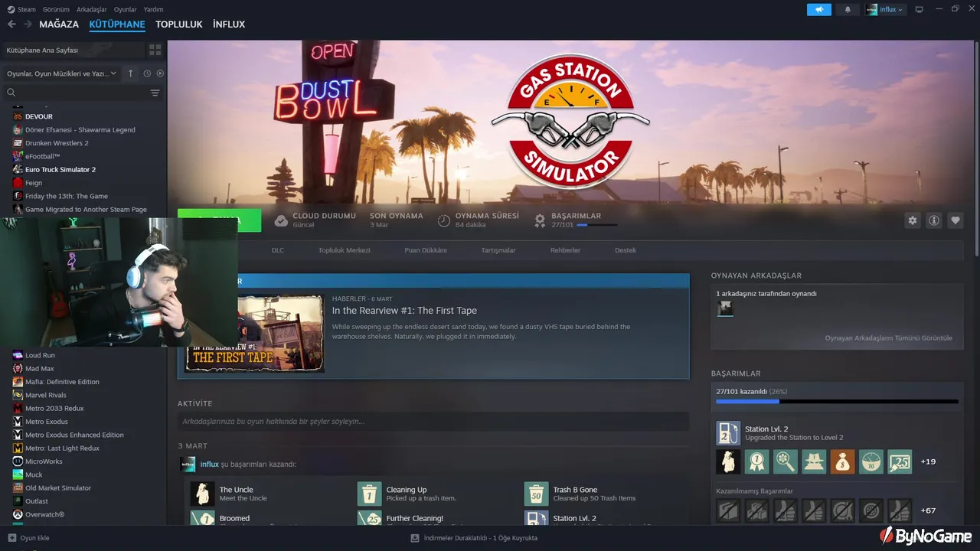Show +67 more locked achievements
980x551 pixels.
pyautogui.click(x=928, y=510)
